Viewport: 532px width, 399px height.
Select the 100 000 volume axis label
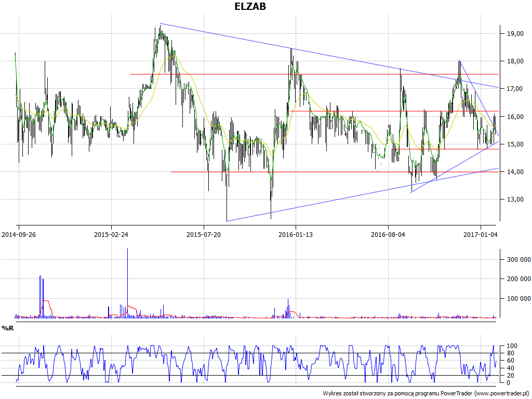(x=519, y=299)
